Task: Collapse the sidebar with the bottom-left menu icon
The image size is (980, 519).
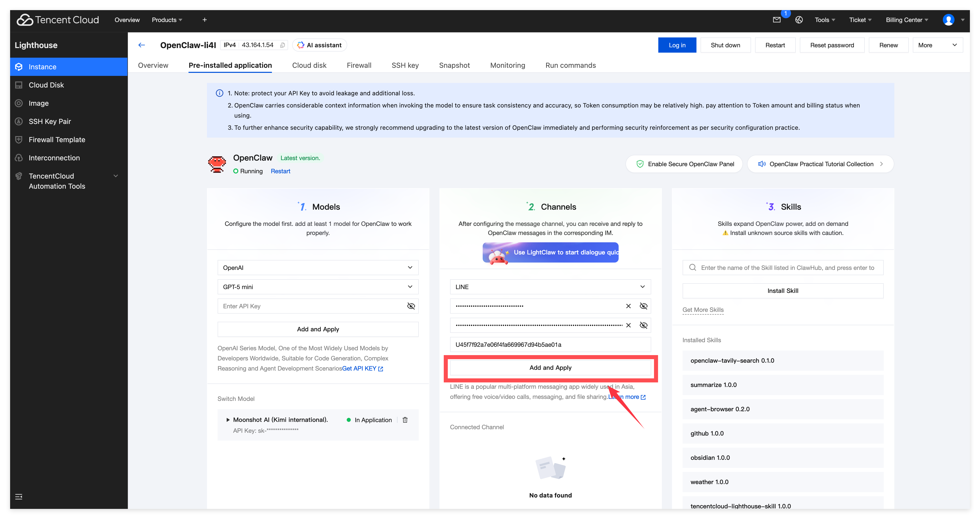Action: point(19,496)
